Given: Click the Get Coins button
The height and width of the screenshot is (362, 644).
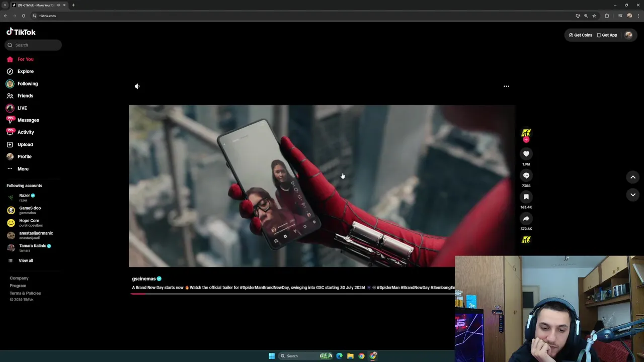Looking at the screenshot, I should pyautogui.click(x=580, y=35).
